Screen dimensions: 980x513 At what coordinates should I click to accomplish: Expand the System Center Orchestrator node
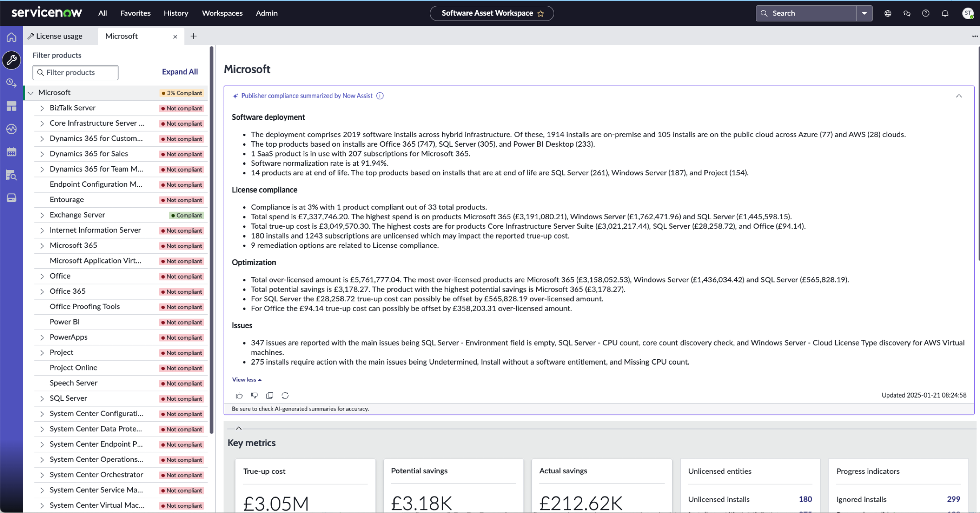point(42,475)
